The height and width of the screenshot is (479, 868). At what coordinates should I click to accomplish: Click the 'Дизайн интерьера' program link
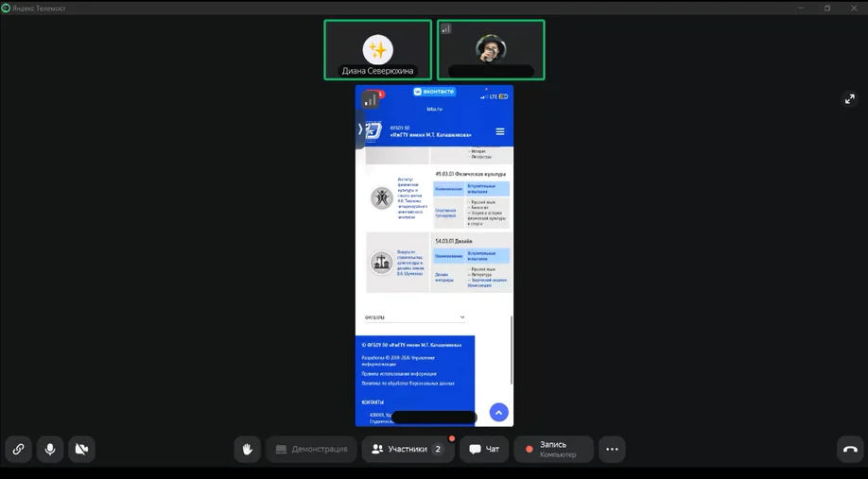coord(444,277)
